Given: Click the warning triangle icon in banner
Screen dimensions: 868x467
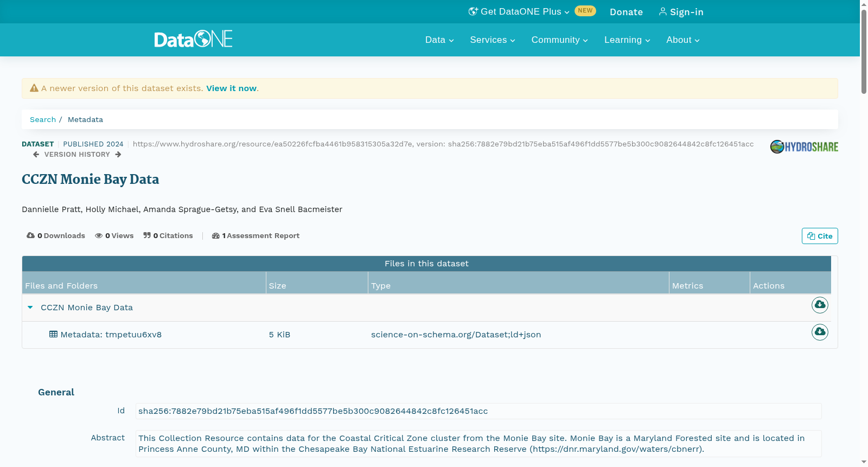Looking at the screenshot, I should click(x=34, y=88).
